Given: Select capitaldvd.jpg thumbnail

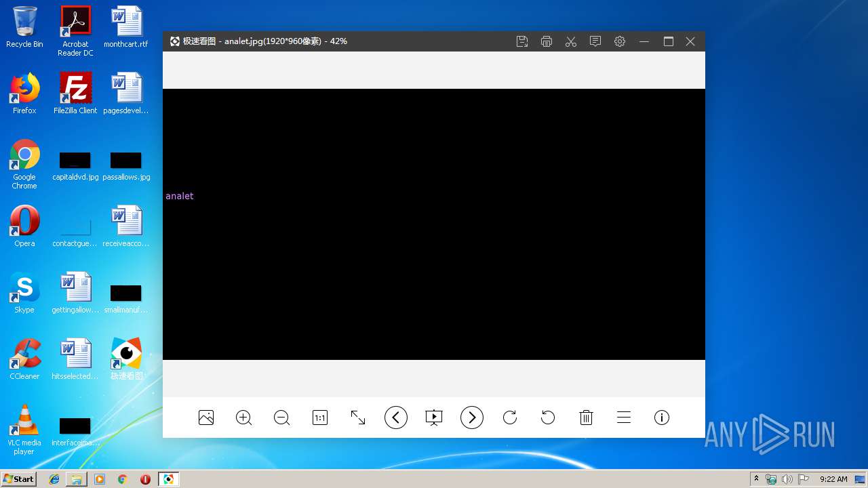Looking at the screenshot, I should pos(75,167).
